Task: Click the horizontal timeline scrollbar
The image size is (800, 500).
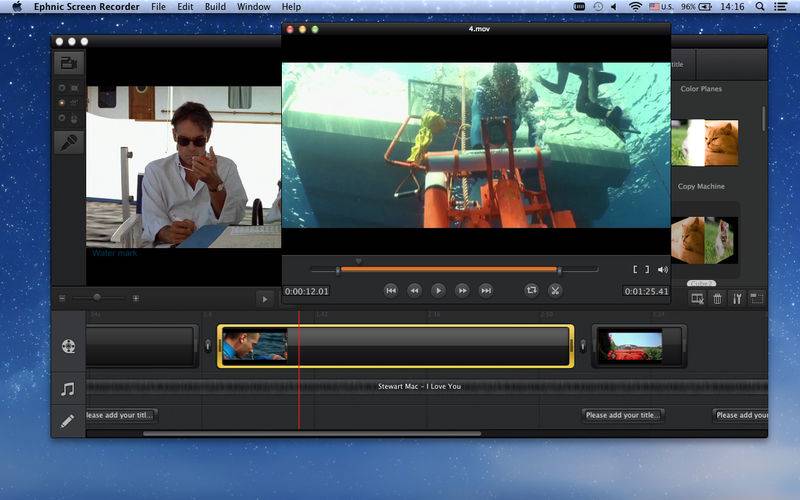Action: point(312,434)
